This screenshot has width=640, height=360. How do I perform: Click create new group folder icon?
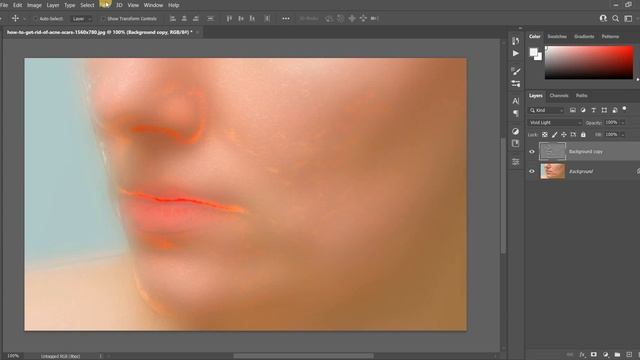tap(617, 355)
